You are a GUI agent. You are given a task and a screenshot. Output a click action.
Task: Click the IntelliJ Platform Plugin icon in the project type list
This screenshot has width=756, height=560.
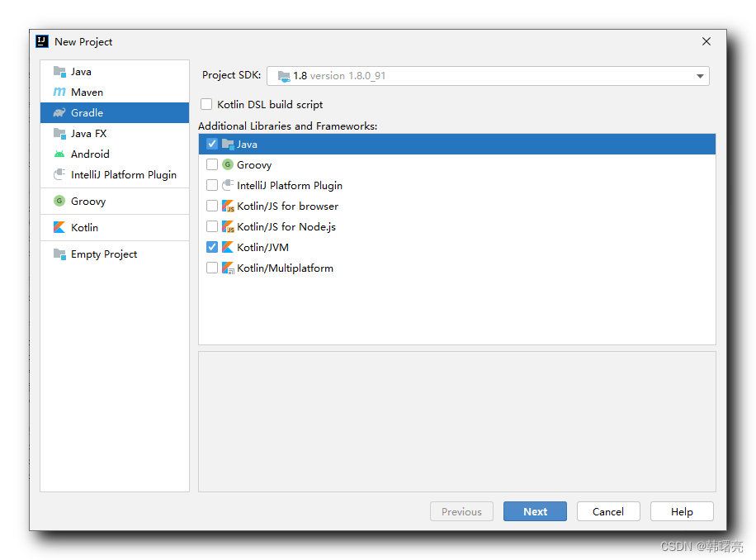tap(59, 174)
